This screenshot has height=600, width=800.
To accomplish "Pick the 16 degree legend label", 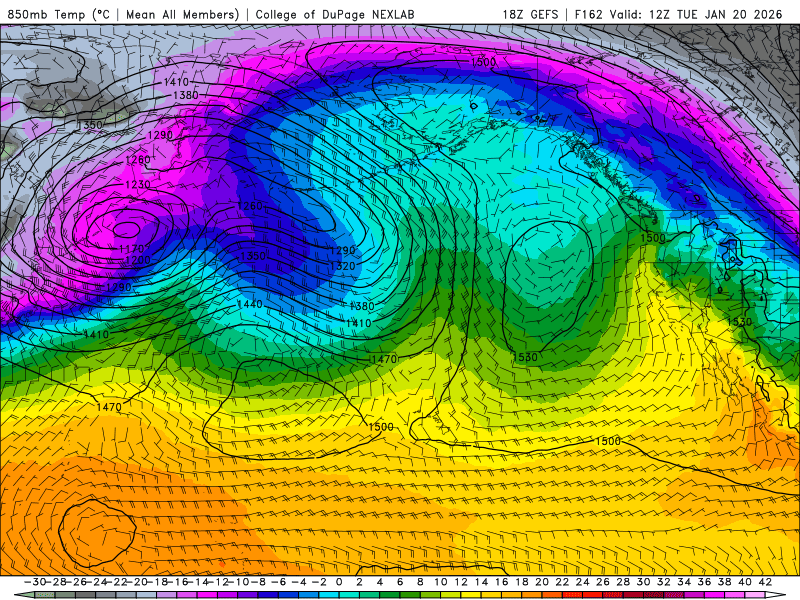I will [x=502, y=582].
